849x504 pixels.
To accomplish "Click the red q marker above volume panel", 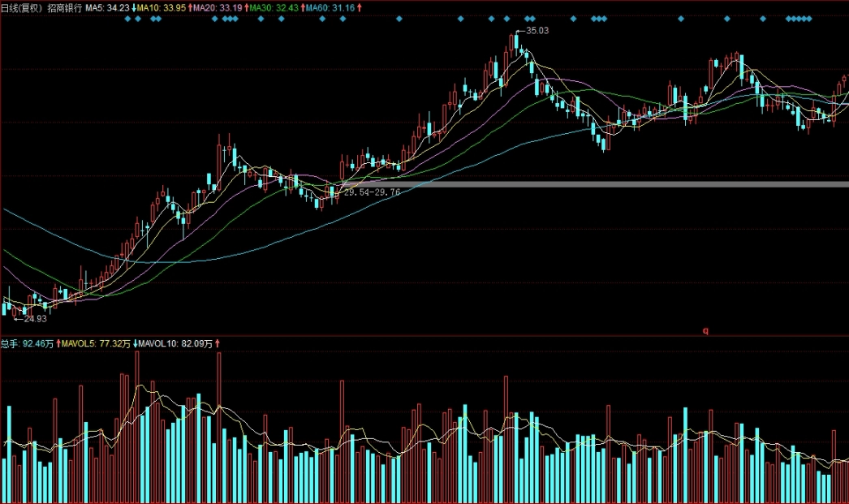I will click(705, 330).
